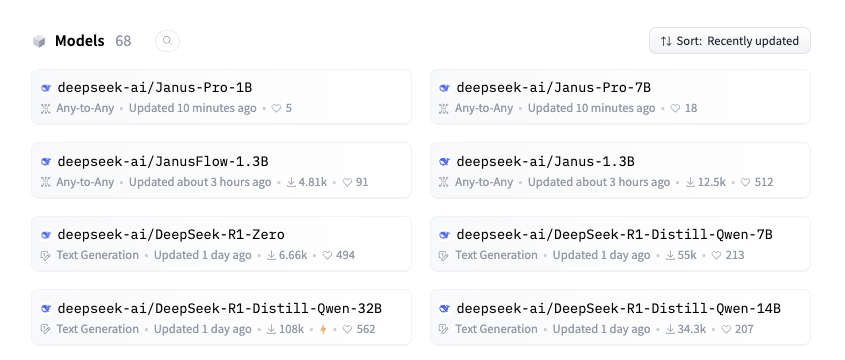This screenshot has height=360, width=845.
Task: Click heart icon on Janus-Pro-7B card
Action: 675,108
